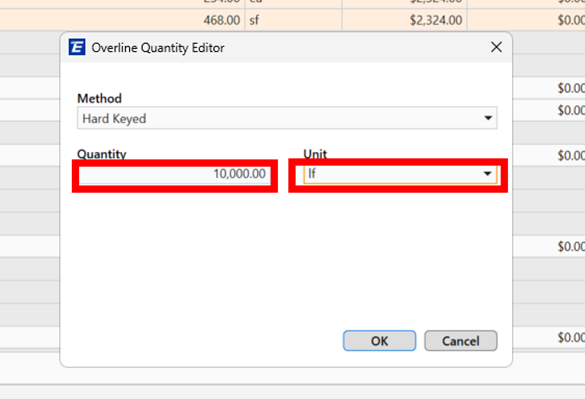The height and width of the screenshot is (399, 585).
Task: Click the Quantity field with 10,000.00
Action: pos(175,174)
